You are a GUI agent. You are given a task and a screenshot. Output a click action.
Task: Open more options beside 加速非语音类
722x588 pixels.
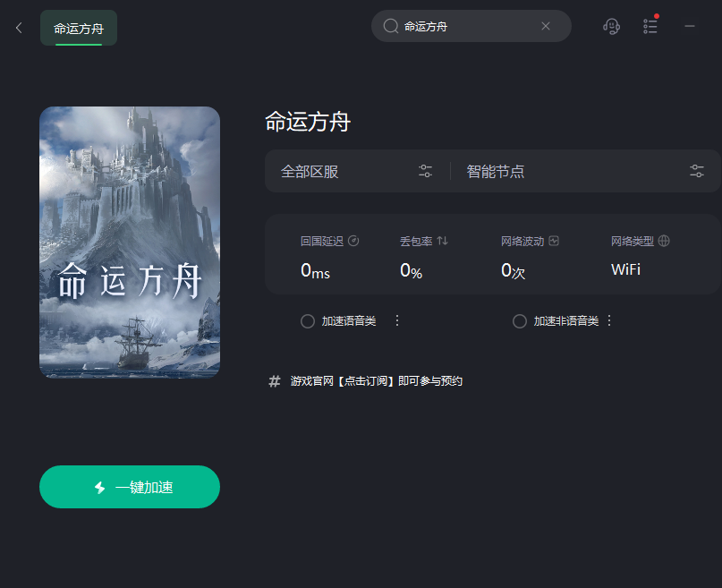(609, 321)
